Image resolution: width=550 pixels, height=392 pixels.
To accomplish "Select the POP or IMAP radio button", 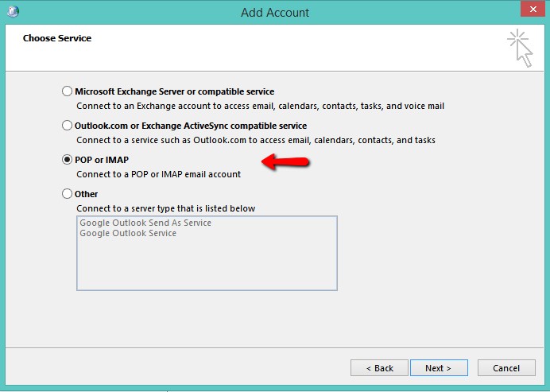I will click(67, 160).
